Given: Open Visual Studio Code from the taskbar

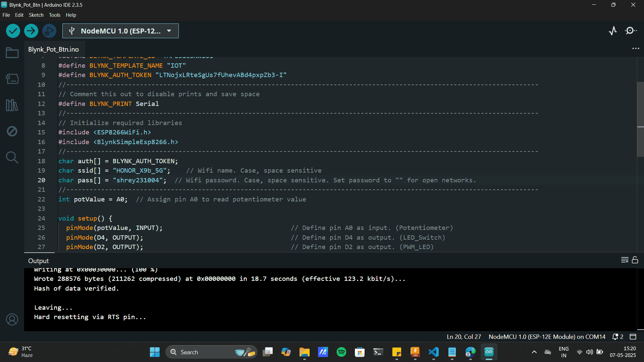Looking at the screenshot, I should tap(434, 352).
